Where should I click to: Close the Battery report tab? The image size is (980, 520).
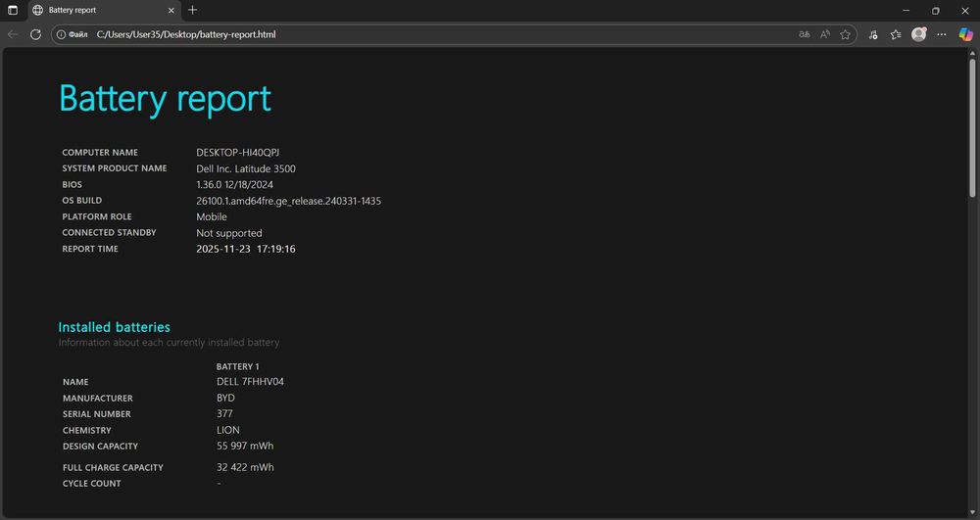(x=171, y=10)
